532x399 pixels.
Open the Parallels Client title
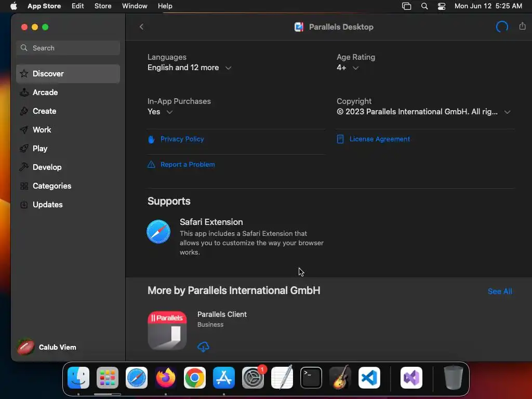click(222, 314)
